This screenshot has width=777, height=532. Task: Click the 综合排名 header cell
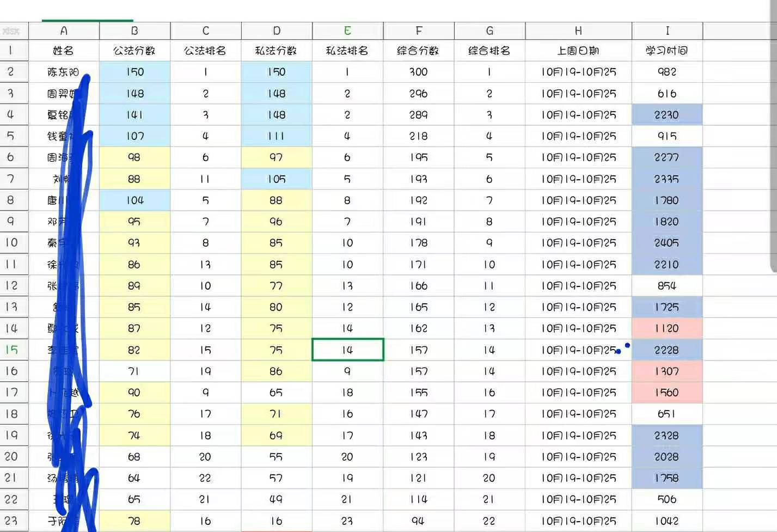tap(490, 51)
